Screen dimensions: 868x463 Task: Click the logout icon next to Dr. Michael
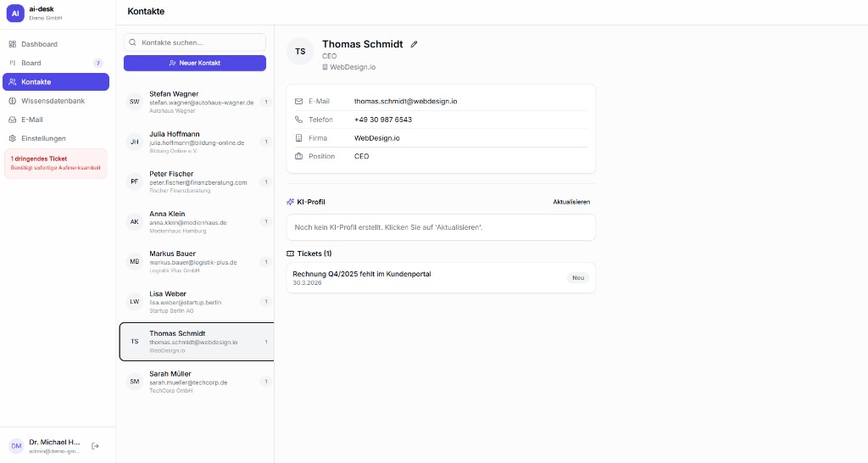(95, 446)
